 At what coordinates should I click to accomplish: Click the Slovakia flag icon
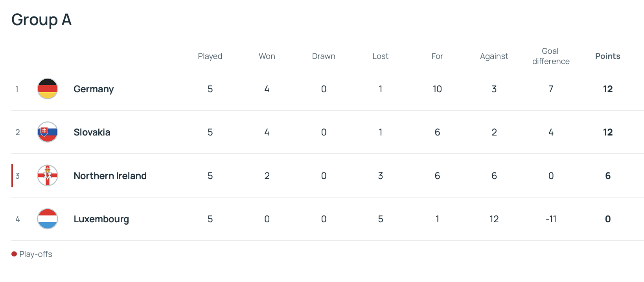pos(48,132)
